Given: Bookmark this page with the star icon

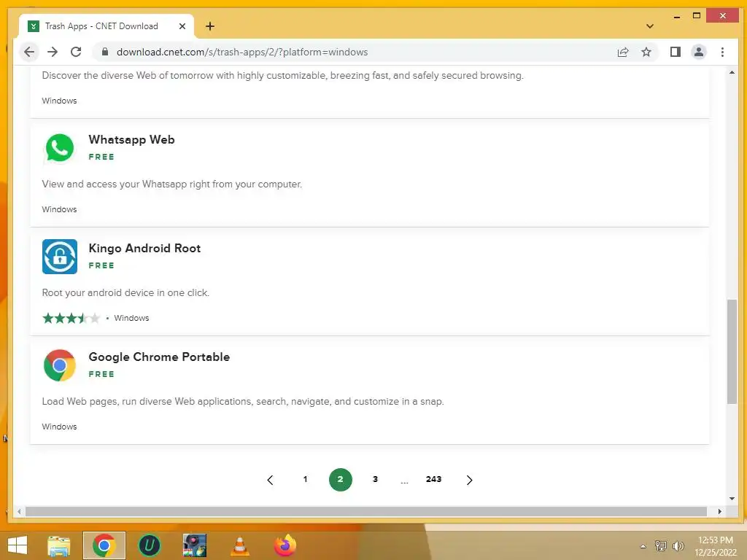Looking at the screenshot, I should 646,52.
